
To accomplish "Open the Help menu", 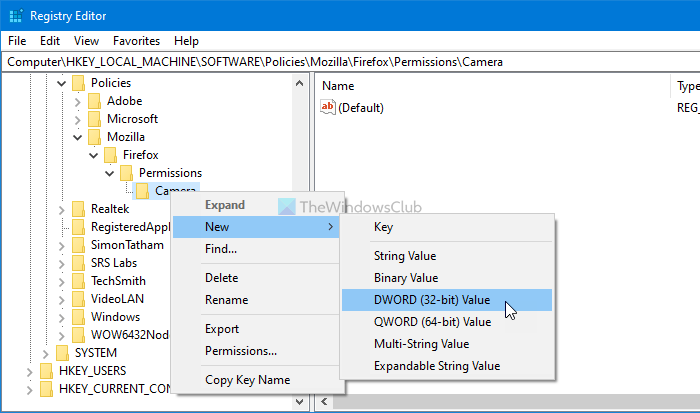I will [186, 41].
